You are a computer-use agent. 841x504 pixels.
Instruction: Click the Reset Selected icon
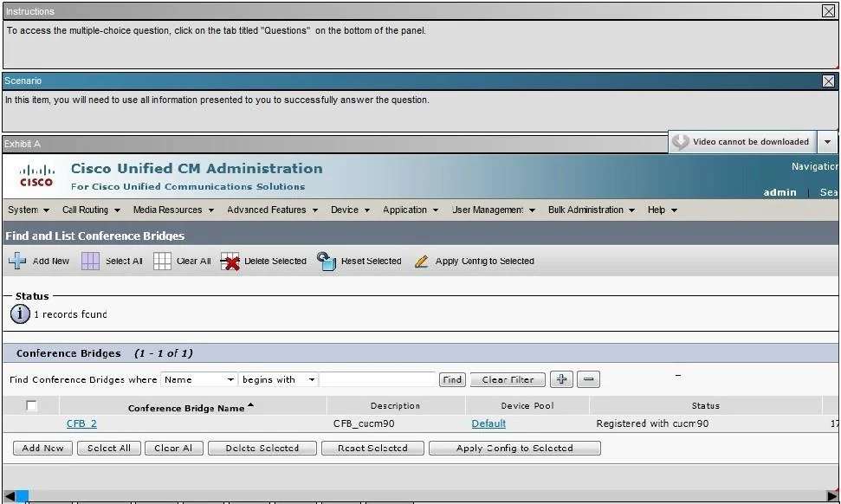327,262
